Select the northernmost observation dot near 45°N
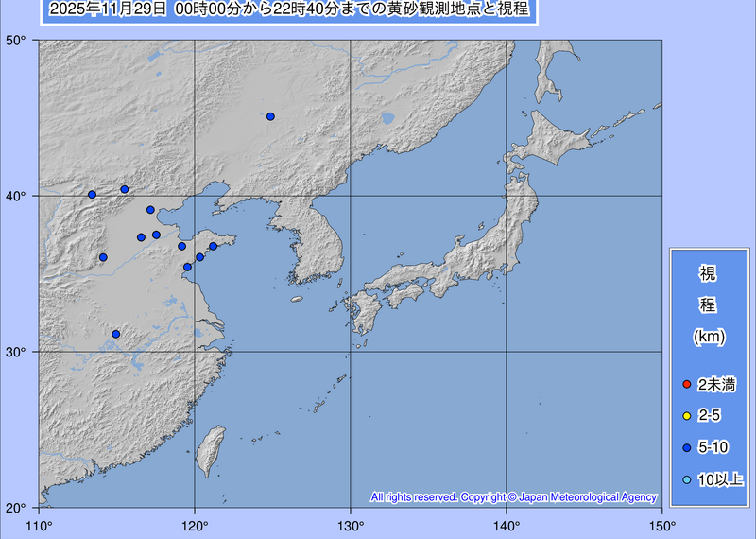756x539 pixels. coord(270,116)
